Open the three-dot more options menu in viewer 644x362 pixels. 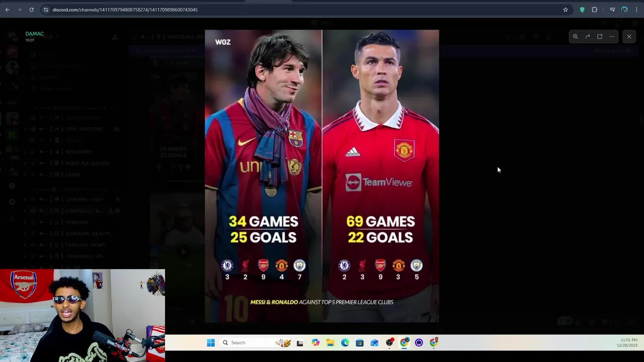[x=612, y=37]
